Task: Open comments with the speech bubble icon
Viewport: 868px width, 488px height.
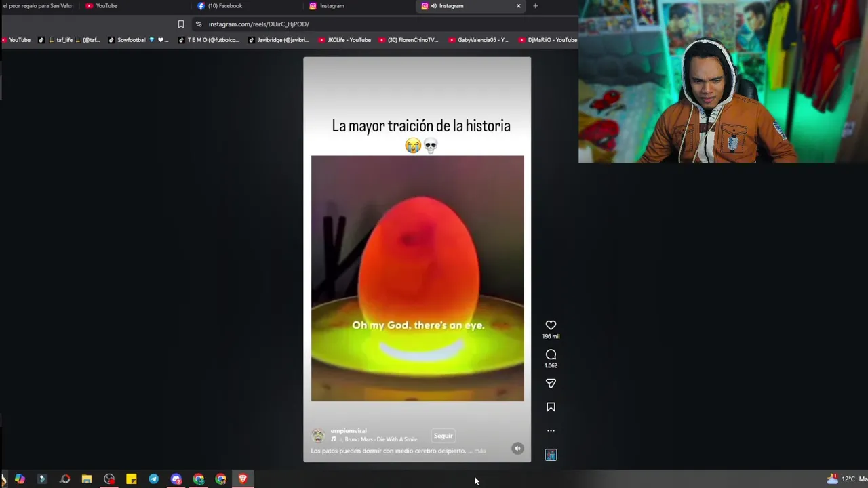Action: [551, 354]
